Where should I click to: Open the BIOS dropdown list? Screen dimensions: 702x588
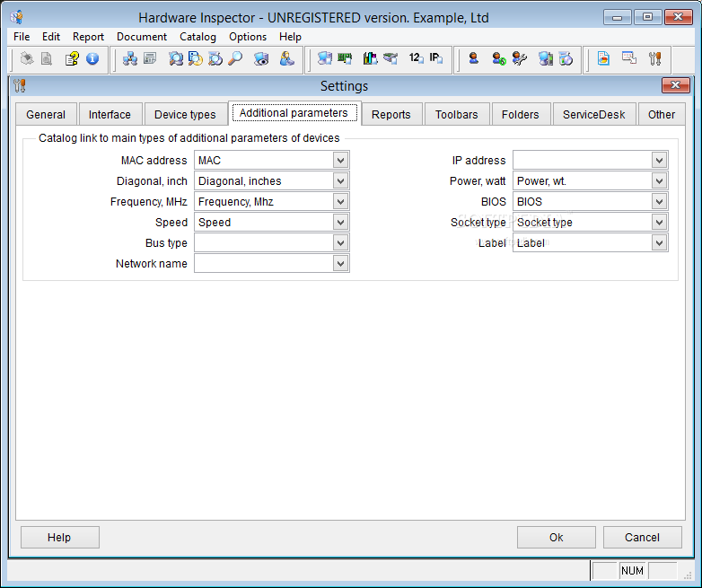point(659,201)
